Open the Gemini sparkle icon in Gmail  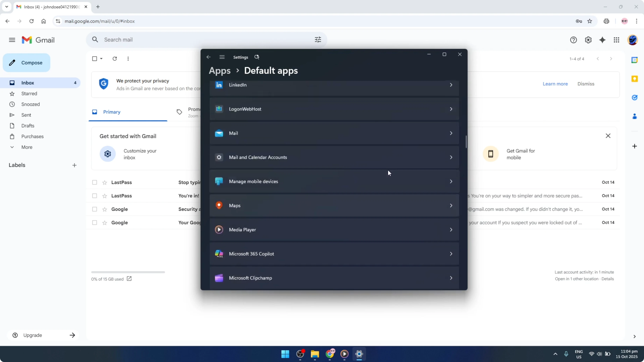tap(602, 40)
